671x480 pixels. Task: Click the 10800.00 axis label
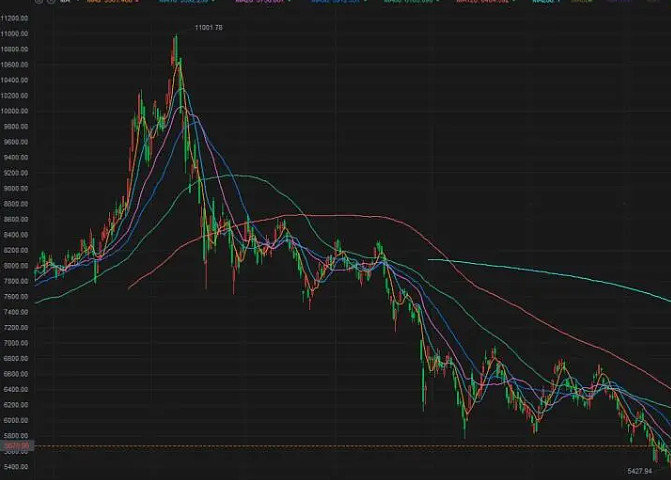point(15,49)
